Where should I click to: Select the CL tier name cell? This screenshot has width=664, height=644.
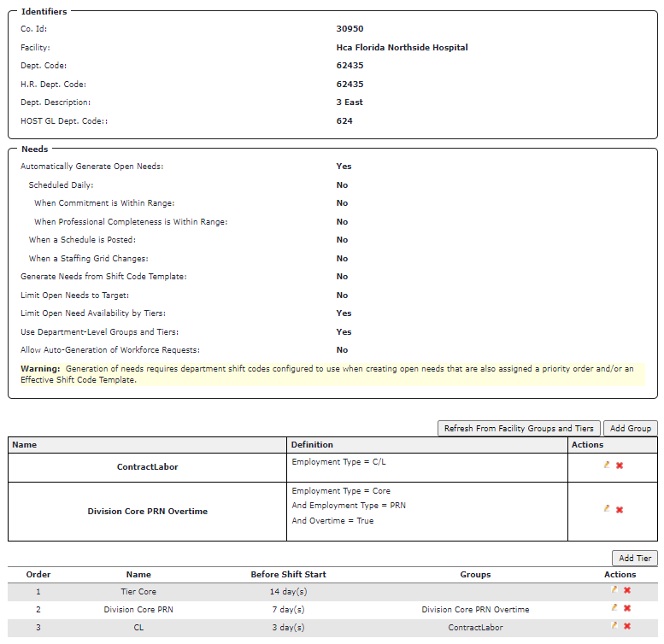[138, 628]
